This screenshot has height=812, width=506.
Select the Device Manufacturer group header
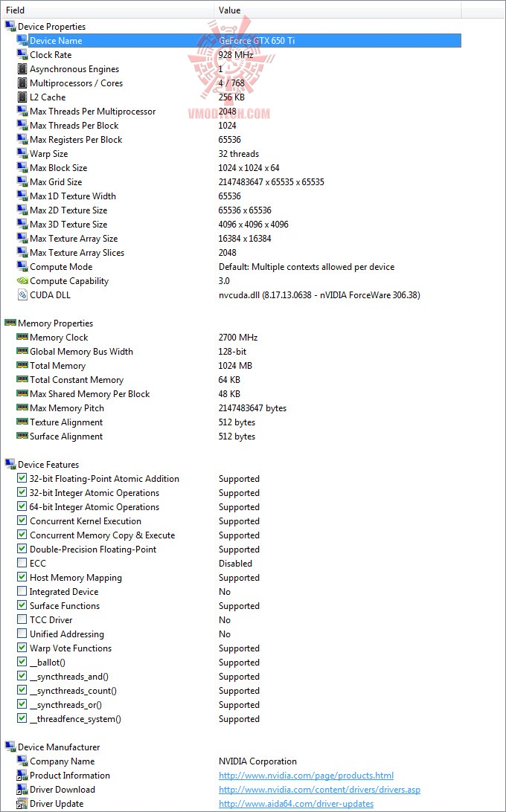point(59,747)
